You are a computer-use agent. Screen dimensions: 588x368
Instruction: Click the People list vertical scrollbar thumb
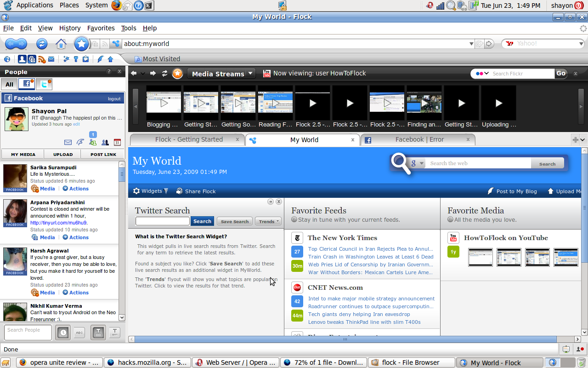(x=122, y=175)
